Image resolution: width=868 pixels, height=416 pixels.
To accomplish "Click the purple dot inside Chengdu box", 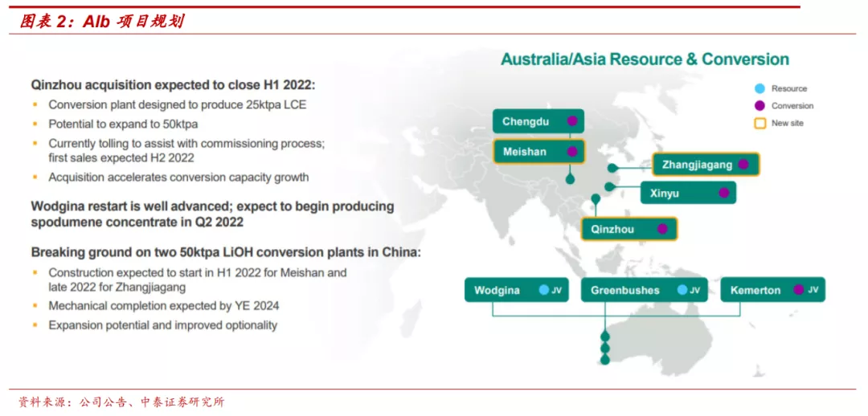I will point(572,121).
